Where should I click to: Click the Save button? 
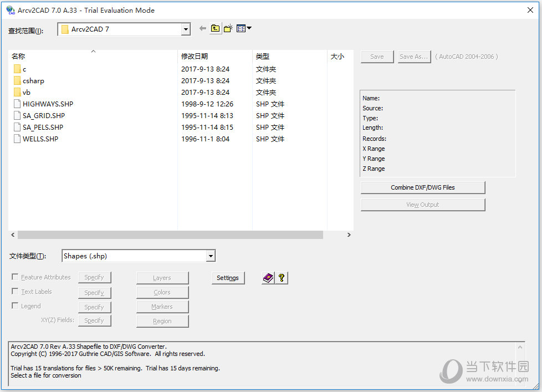[x=377, y=57]
